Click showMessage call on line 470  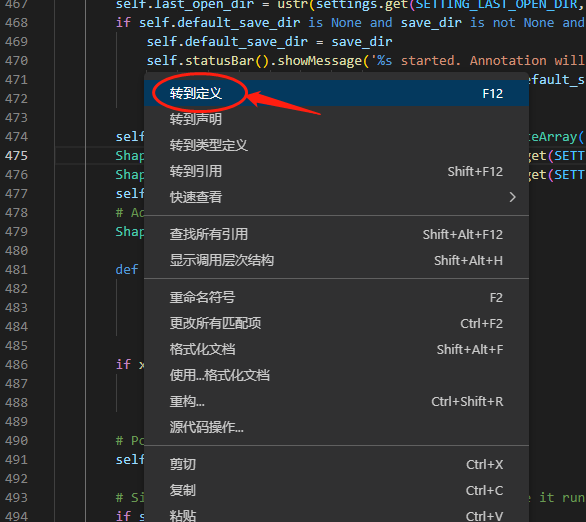coord(320,61)
